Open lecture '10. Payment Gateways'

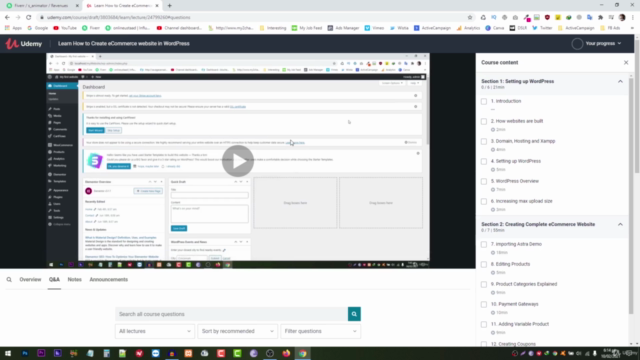[514, 304]
